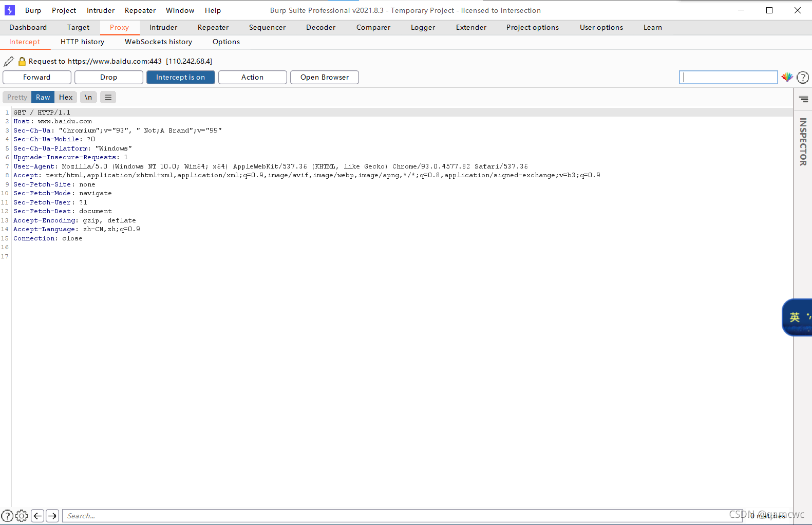Switch to the Proxy tab
This screenshot has width=812, height=525.
pos(119,27)
